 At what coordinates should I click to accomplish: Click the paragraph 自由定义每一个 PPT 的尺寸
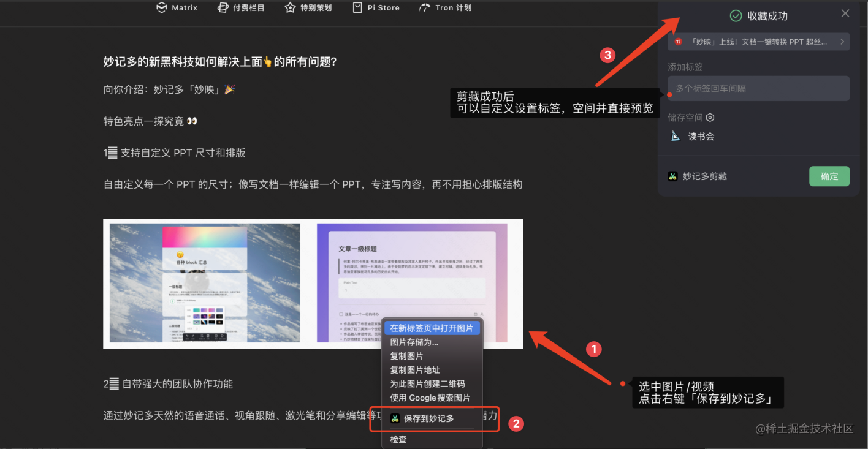313,184
